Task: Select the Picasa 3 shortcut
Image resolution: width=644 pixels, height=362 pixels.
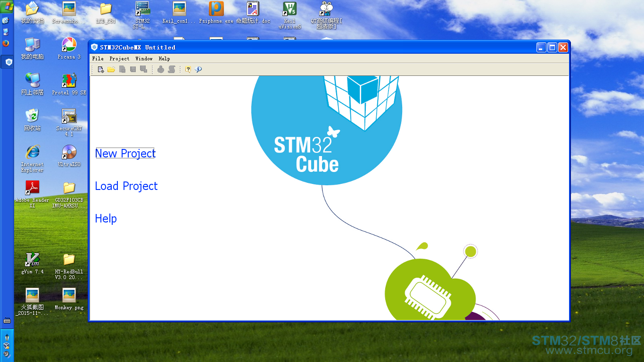Action: [69, 49]
